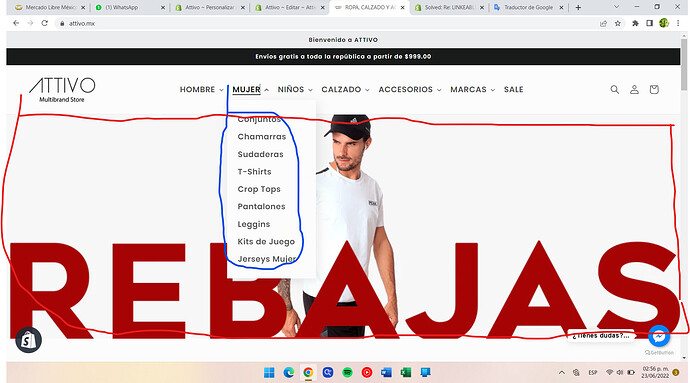Viewport: 690px width, 383px height.
Task: Open the share page icon in address bar
Action: click(x=603, y=23)
